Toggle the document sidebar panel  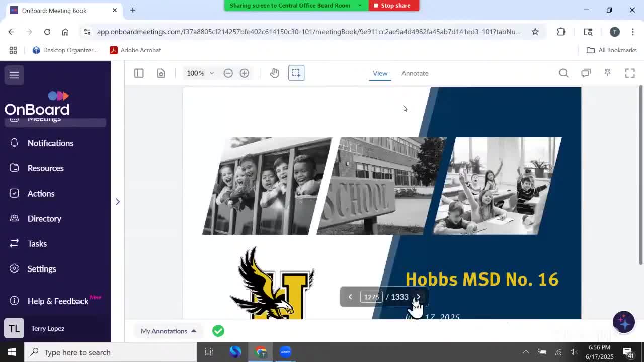coord(139,73)
